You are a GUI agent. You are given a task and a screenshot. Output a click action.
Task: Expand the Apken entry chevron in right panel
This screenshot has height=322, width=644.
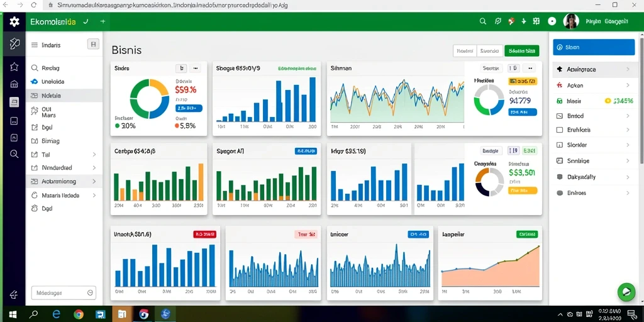628,86
